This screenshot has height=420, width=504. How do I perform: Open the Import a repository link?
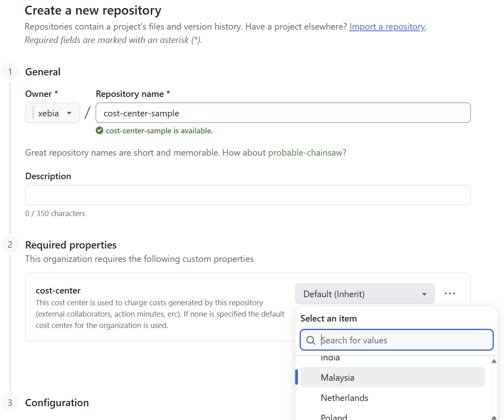click(x=387, y=27)
